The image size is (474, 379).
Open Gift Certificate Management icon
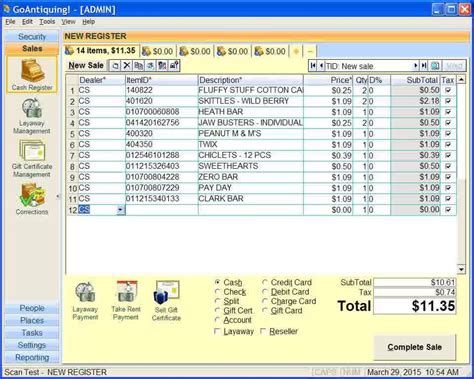coord(32,159)
